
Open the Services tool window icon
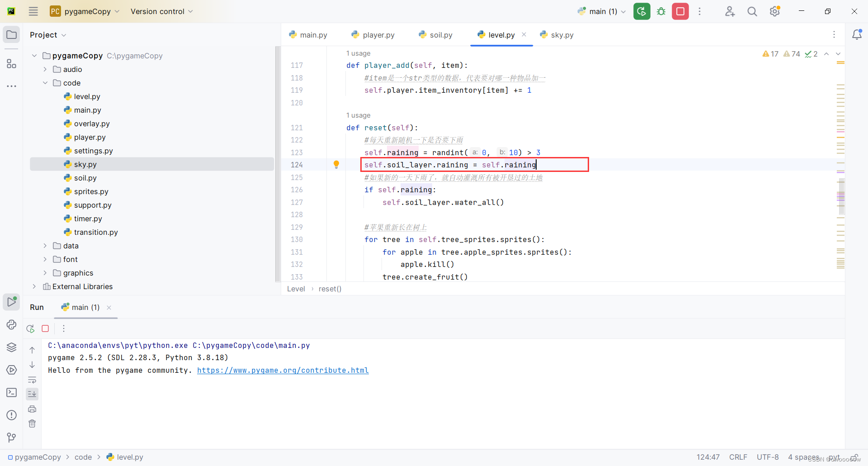[x=11, y=370]
